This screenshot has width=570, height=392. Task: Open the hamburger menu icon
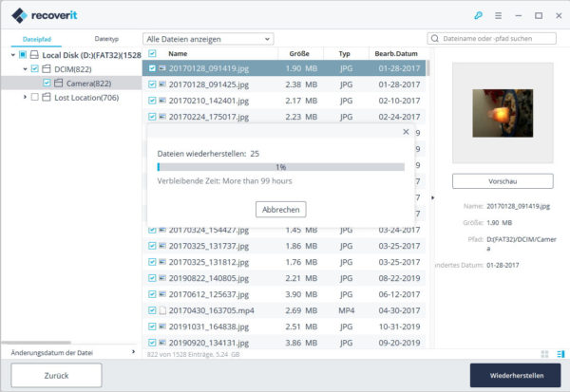(498, 15)
